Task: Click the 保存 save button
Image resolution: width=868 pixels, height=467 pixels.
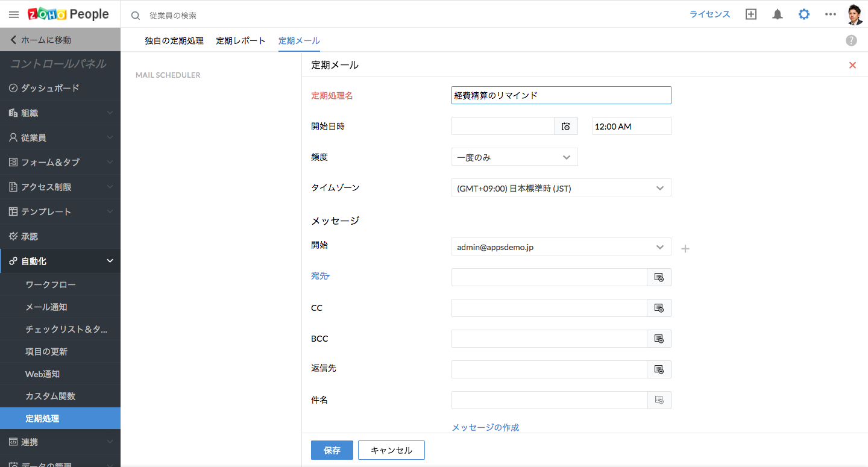Action: click(x=332, y=450)
